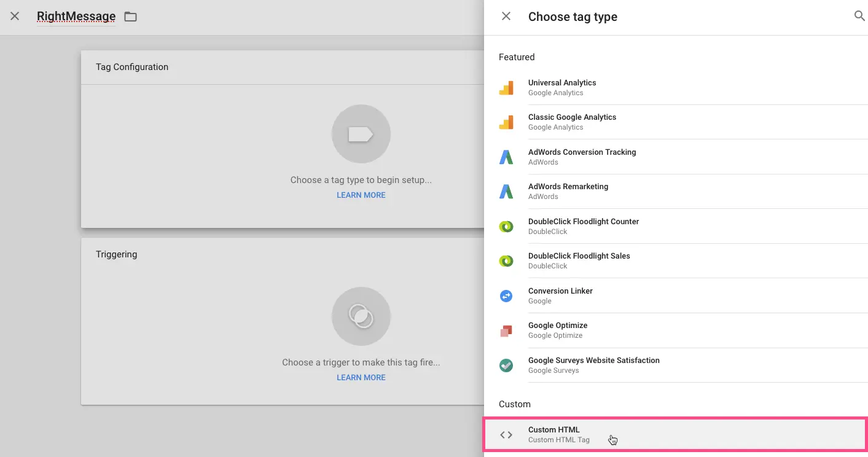Open search in tag type panel

pyautogui.click(x=859, y=17)
